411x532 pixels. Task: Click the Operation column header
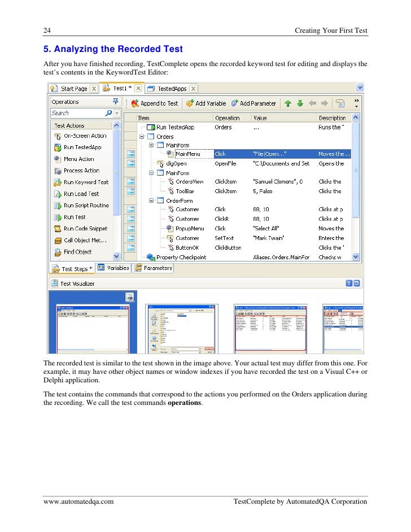click(232, 117)
